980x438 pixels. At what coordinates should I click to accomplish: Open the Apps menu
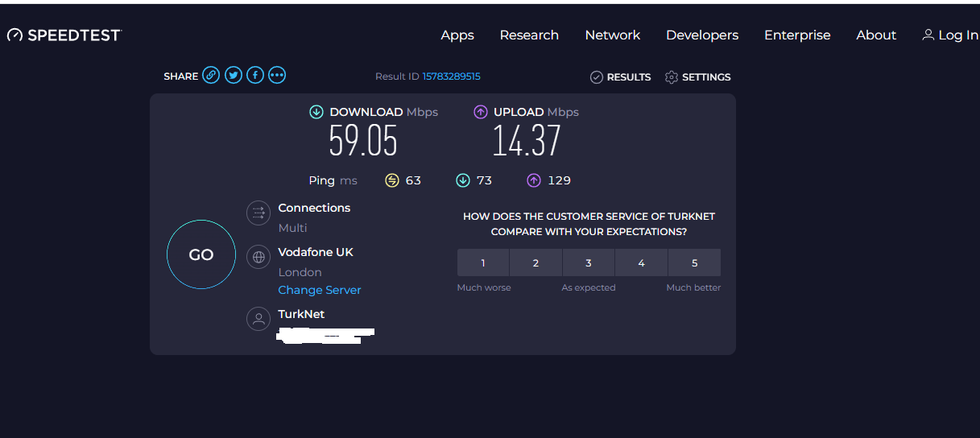(x=457, y=35)
